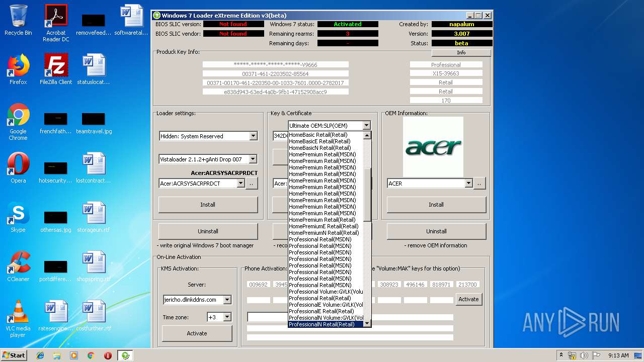Select storageun.rtf file icon
644x362 pixels.
(94, 217)
